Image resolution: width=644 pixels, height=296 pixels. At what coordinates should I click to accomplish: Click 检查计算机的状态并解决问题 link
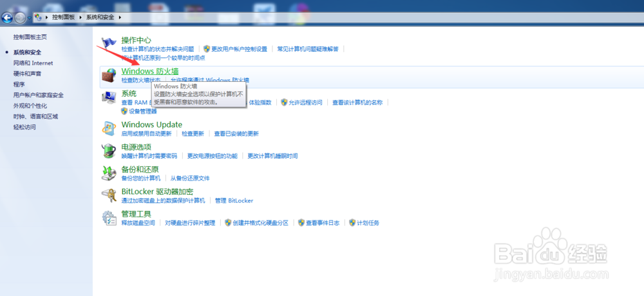tap(158, 49)
